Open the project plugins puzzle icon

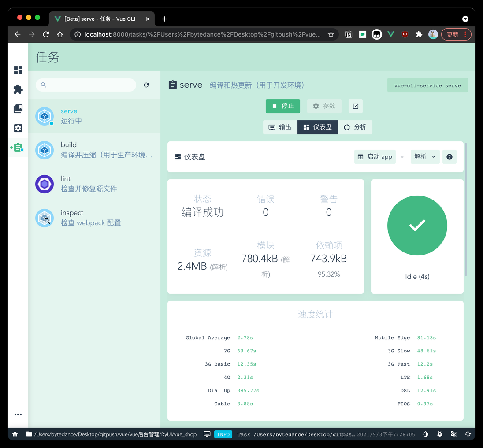pos(18,89)
